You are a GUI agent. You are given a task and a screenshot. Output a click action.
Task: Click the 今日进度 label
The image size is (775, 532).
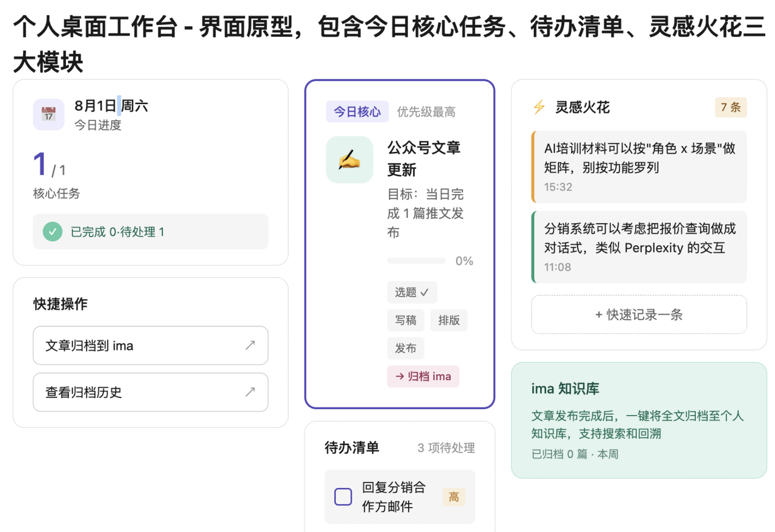[x=98, y=125]
